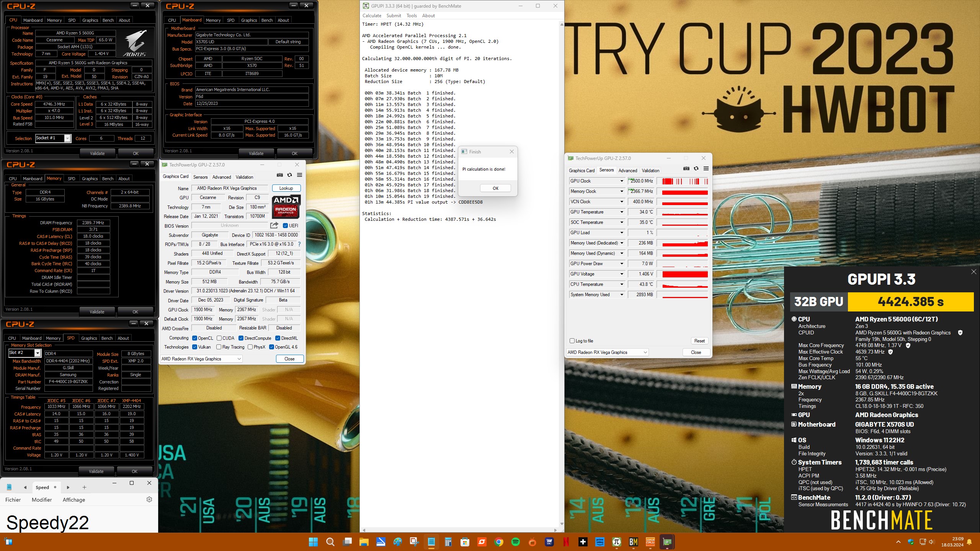
Task: Open the Socket #1 selection dropdown in CPU-Z
Action: (67, 138)
